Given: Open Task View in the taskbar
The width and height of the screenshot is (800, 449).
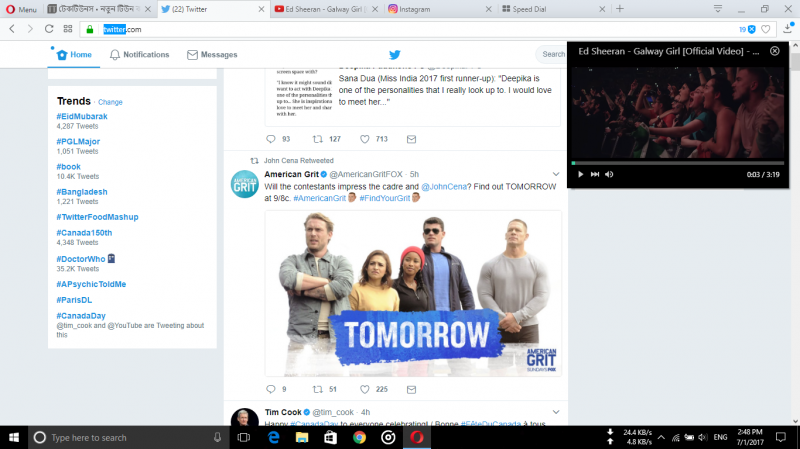Looking at the screenshot, I should [244, 438].
